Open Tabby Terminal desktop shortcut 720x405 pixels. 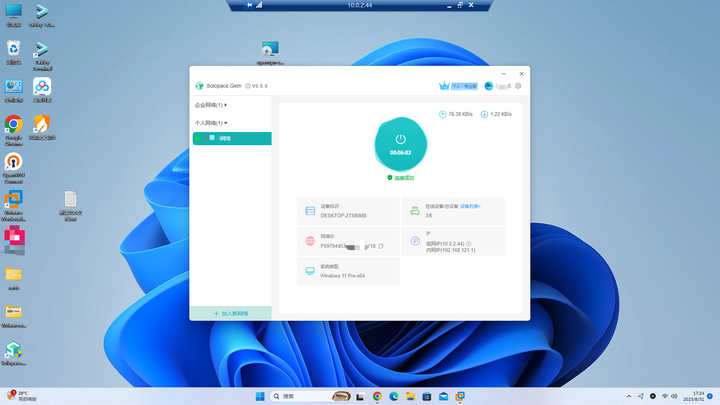42,56
